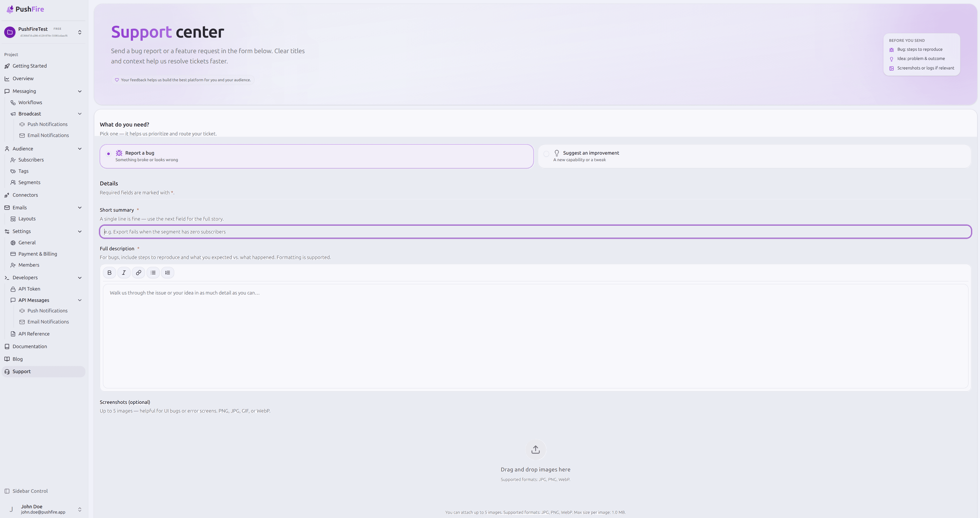Click the PushFire logo
980x518 pixels.
click(25, 9)
